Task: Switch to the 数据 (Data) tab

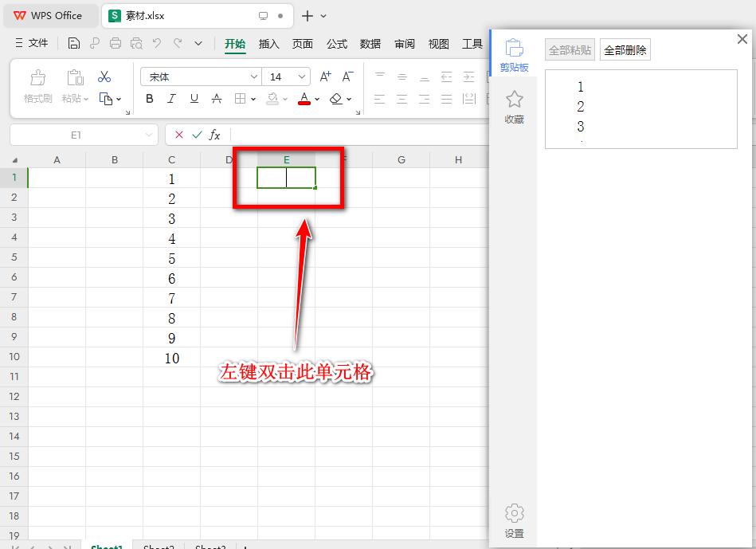Action: [x=370, y=44]
